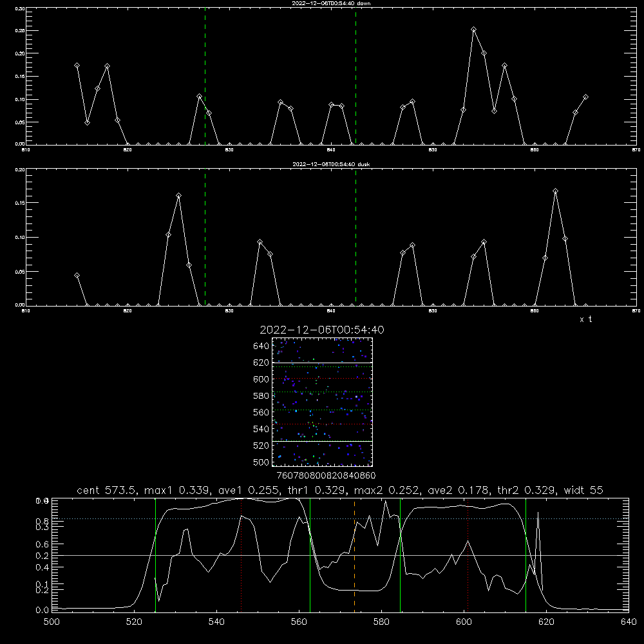The height and width of the screenshot is (644, 644).
Task: Click the dawn plot title text
Action: (331, 3)
